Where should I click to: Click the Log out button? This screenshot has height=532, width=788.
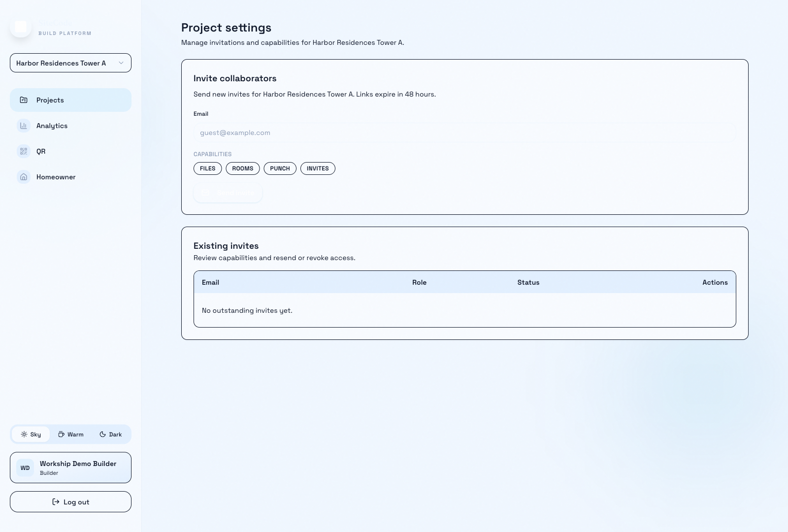point(70,502)
